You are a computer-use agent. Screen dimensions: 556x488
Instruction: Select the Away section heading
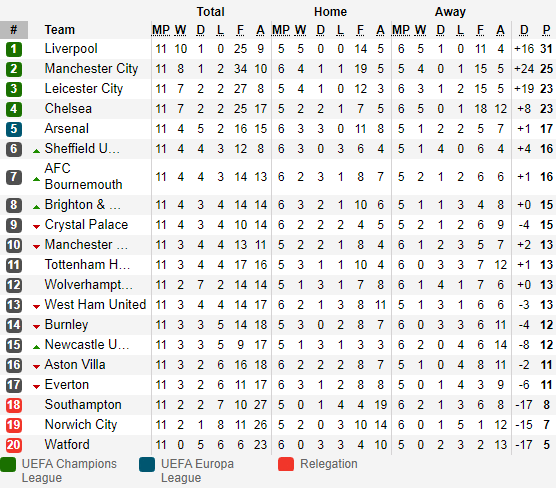point(450,12)
